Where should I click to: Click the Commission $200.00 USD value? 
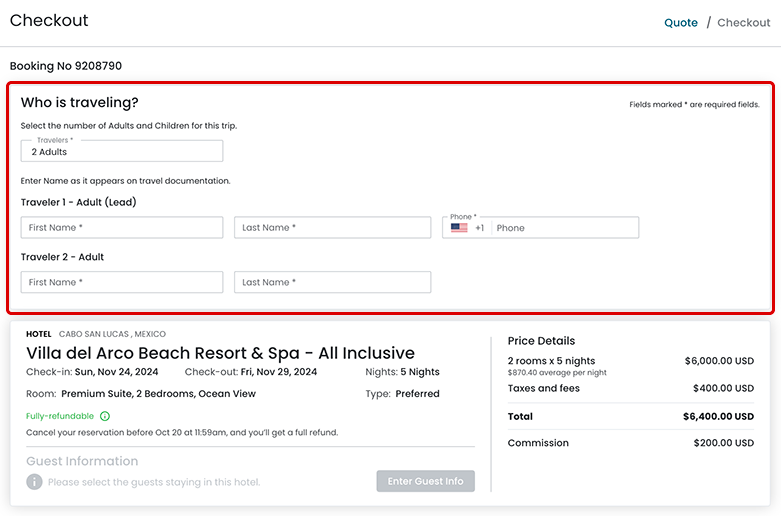coord(724,443)
